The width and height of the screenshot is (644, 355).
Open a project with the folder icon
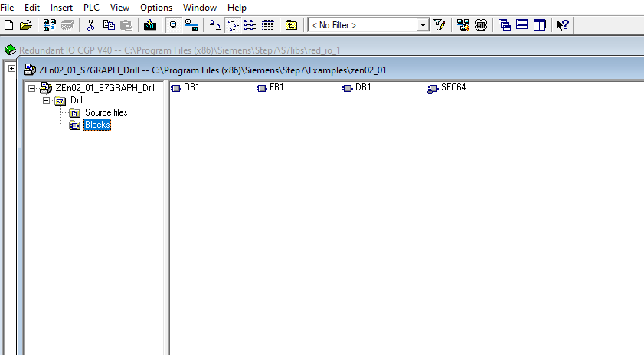click(x=26, y=25)
